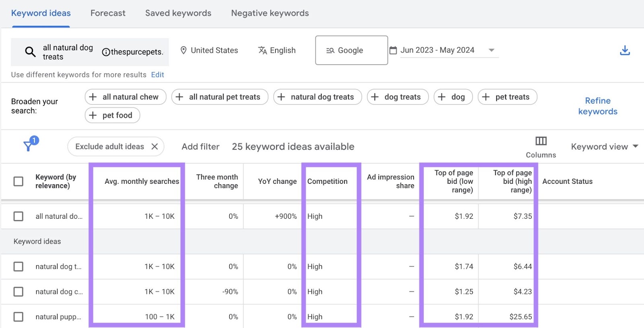Open the Google search network selector

(x=351, y=50)
